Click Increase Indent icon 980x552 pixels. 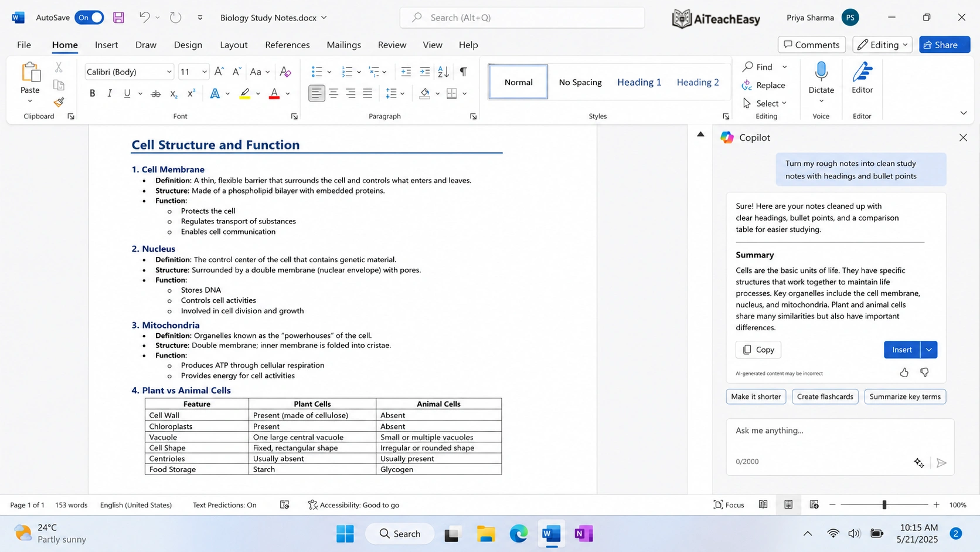[425, 72]
